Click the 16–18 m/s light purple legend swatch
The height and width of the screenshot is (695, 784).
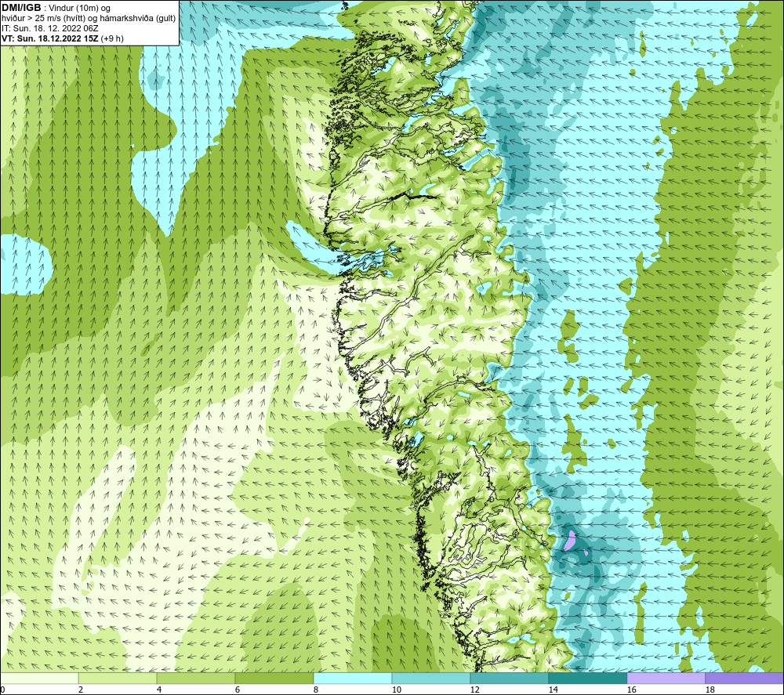pyautogui.click(x=666, y=678)
